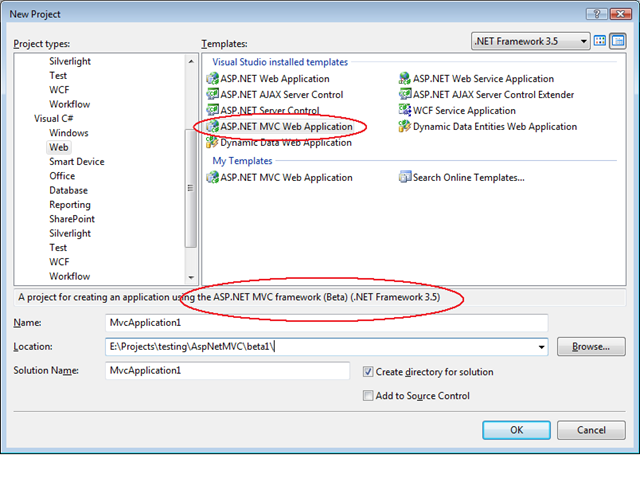This screenshot has width=640, height=478.
Task: Click the Search Online Templates icon
Action: tap(404, 177)
